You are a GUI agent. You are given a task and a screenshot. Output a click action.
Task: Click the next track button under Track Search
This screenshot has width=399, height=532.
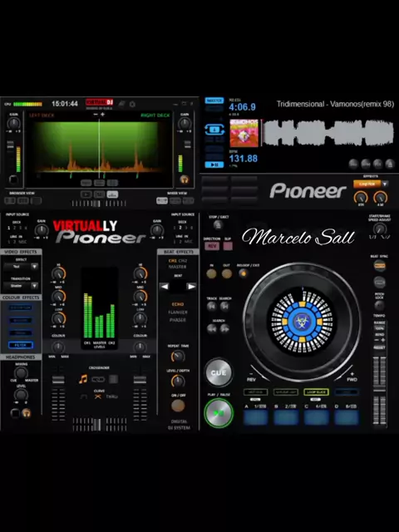tap(224, 307)
